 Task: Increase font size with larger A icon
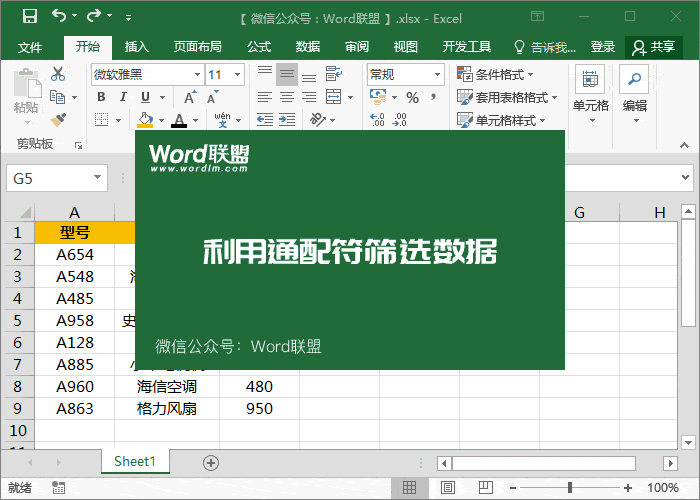coord(190,97)
